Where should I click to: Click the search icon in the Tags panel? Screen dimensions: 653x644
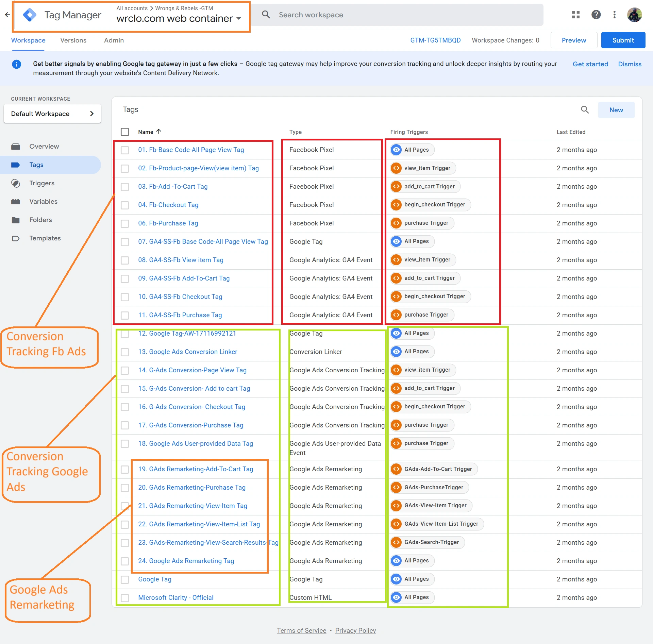pos(585,109)
